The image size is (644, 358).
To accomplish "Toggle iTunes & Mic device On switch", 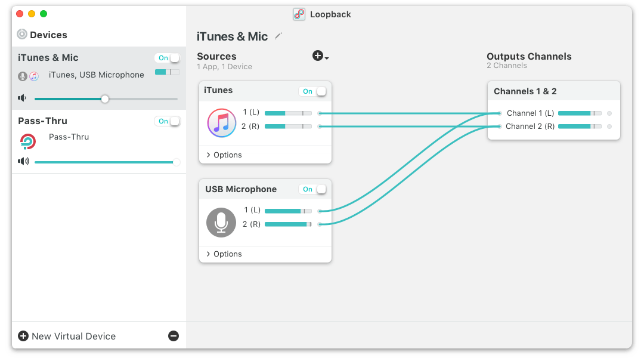I will (x=168, y=58).
